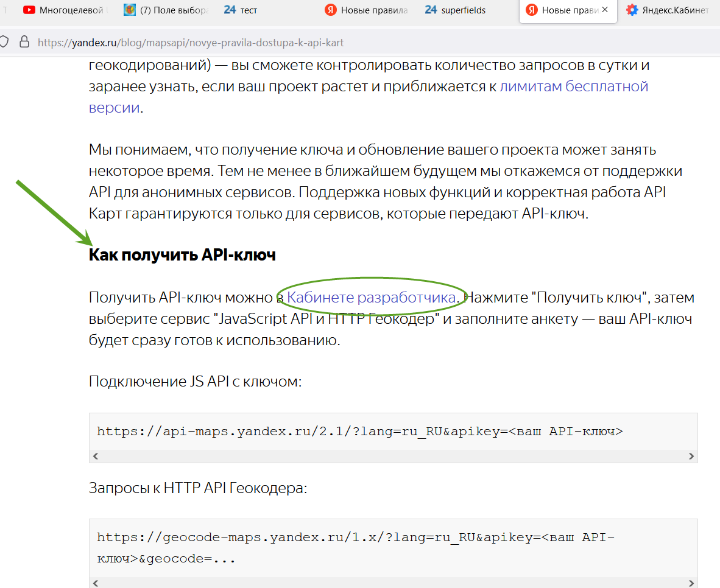720x588 pixels.
Task: Click left scroll arrow of api-maps code block
Action: (96, 457)
